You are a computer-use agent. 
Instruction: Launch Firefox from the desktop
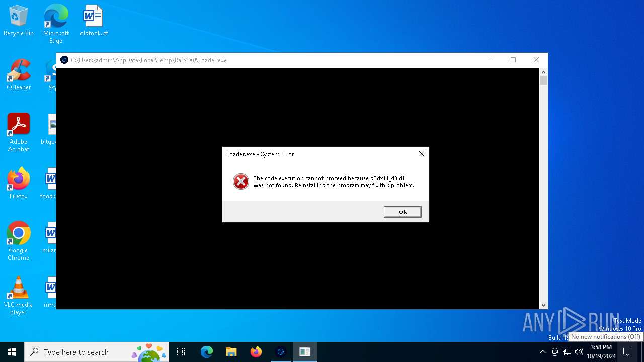click(19, 184)
